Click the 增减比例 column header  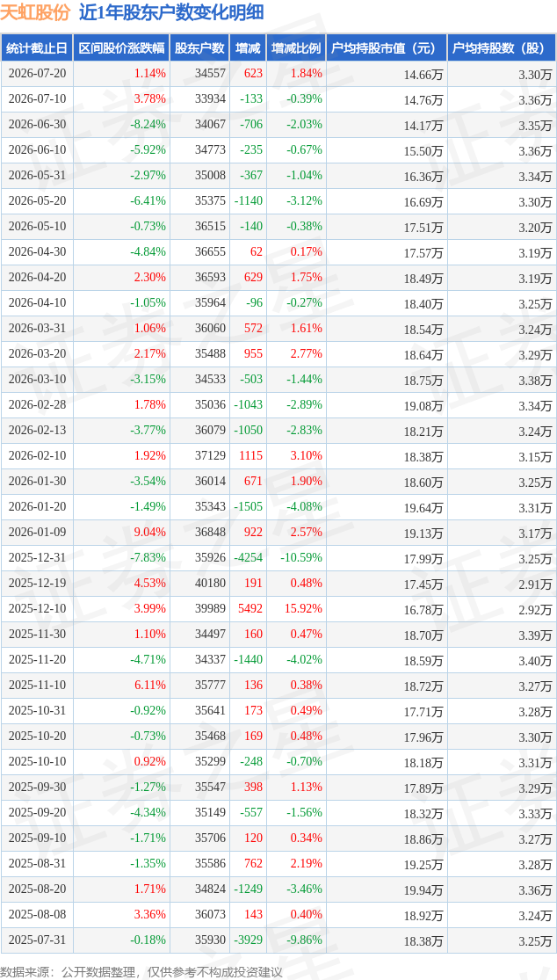click(296, 48)
